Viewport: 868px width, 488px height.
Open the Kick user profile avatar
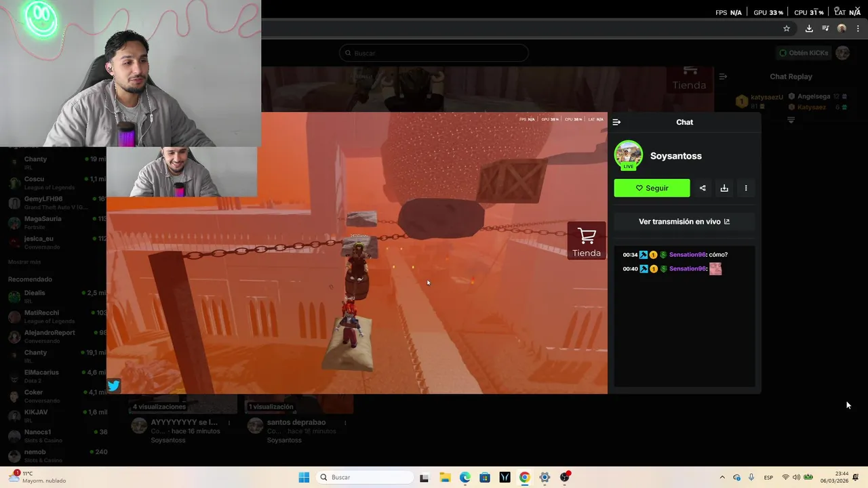(842, 53)
